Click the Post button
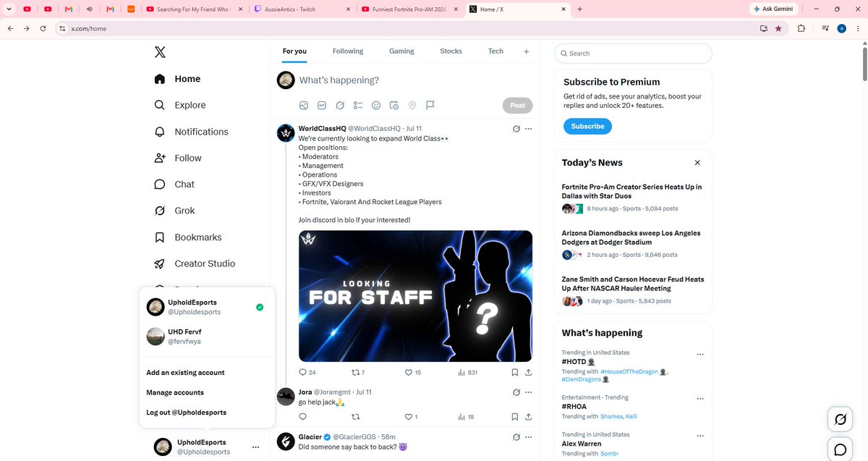 point(518,105)
